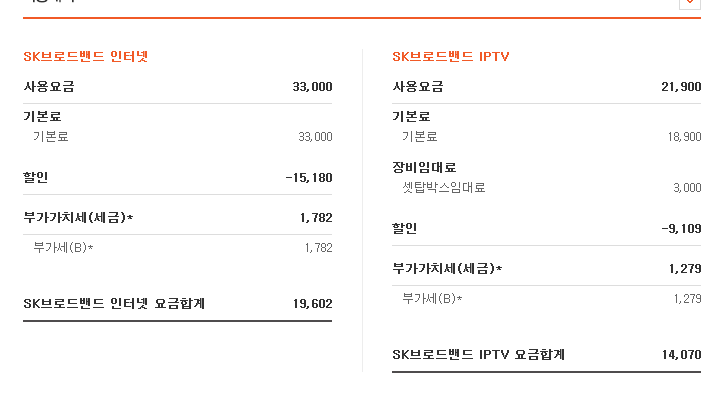Image resolution: width=728 pixels, height=406 pixels.
Task: Click the 3,000 set-top box rental amount
Action: [x=687, y=187]
